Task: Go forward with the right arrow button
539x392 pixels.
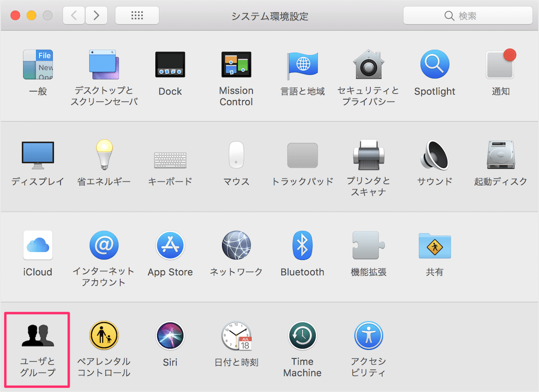Action: point(96,16)
